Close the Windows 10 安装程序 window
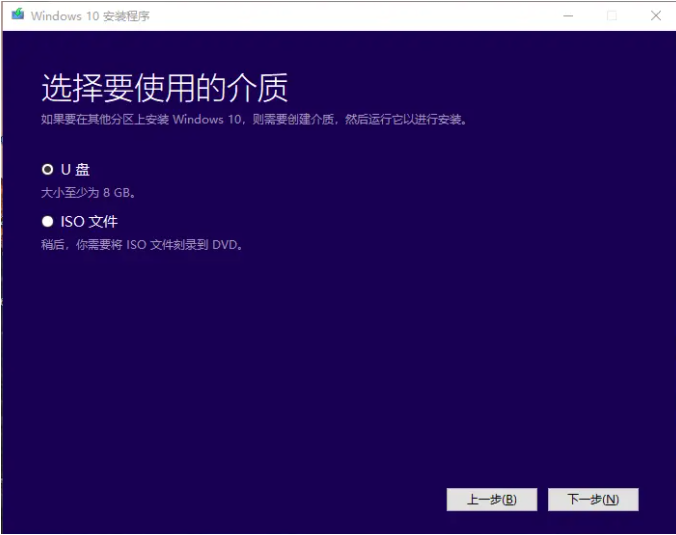The height and width of the screenshot is (535, 676). point(656,16)
